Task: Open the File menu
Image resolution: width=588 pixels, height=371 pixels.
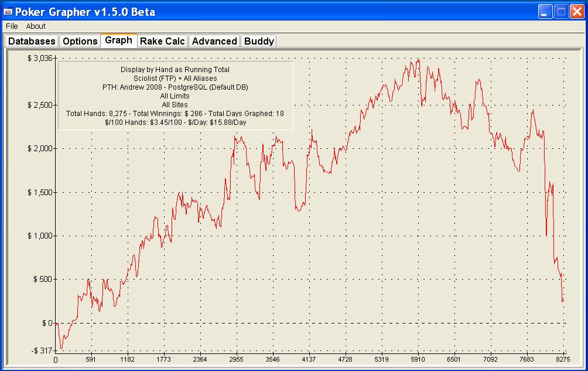Action: 12,26
